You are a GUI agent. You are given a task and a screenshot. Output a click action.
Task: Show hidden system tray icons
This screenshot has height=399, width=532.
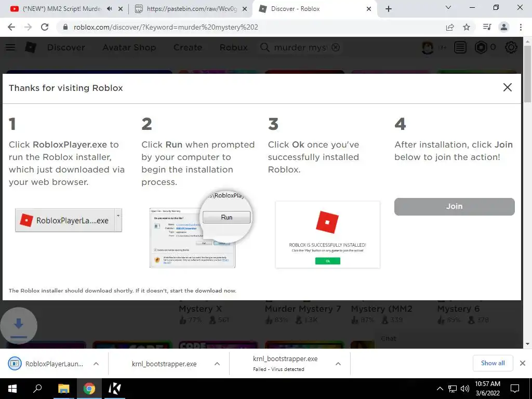coord(440,389)
